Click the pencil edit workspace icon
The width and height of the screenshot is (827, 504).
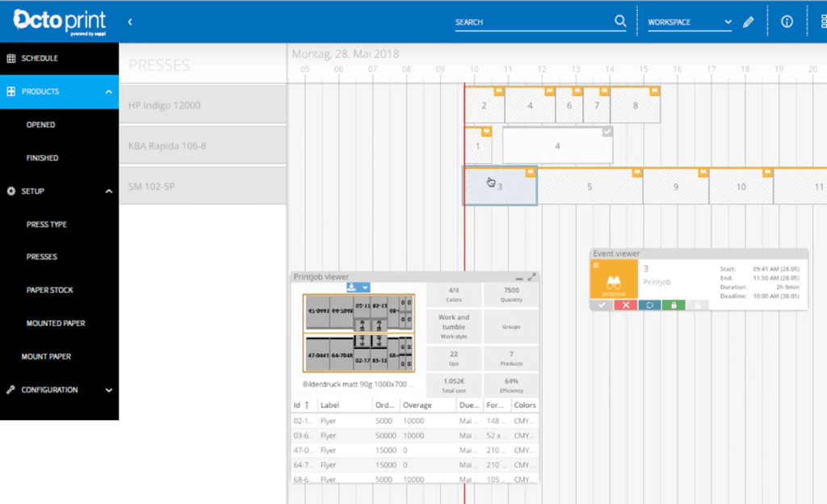748,22
